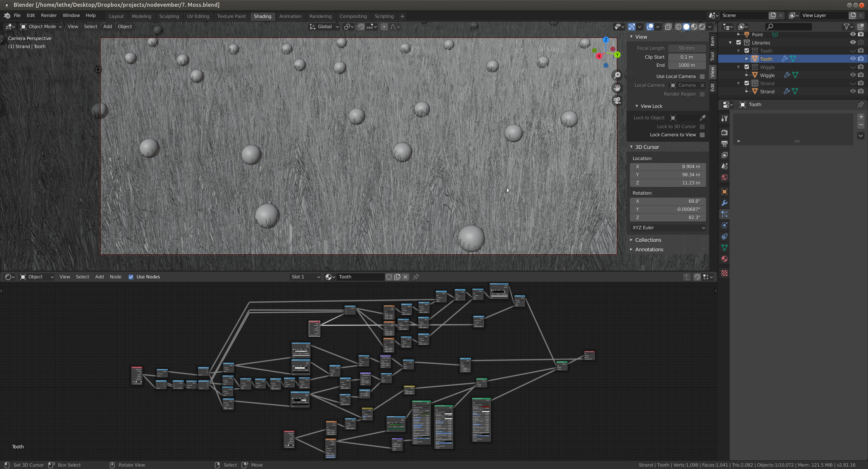Open the Object Mode dropdown
868x469 pixels.
[x=41, y=26]
